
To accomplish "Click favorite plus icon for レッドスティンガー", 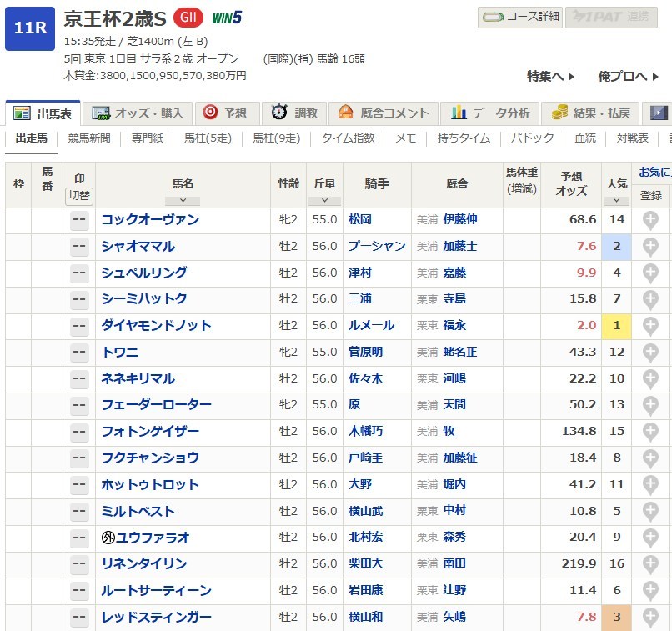I will click(x=650, y=618).
